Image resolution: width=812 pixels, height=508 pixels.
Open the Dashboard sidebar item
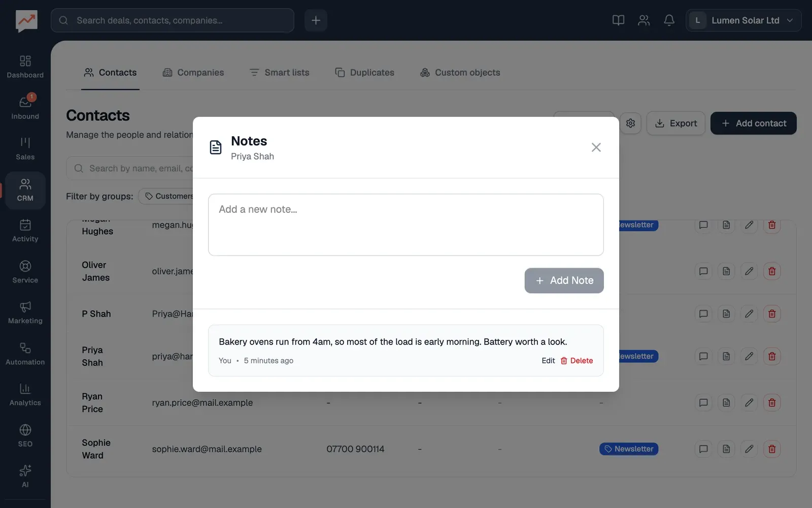[25, 67]
